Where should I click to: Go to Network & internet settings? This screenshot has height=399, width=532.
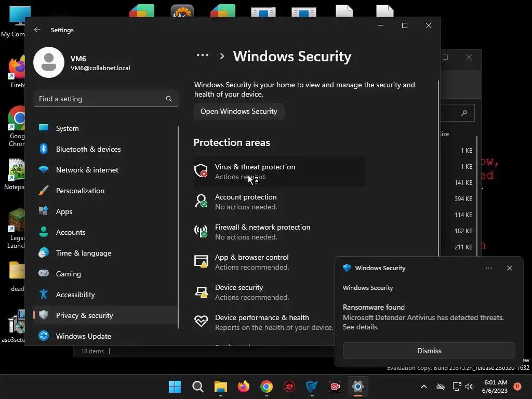coord(105,170)
